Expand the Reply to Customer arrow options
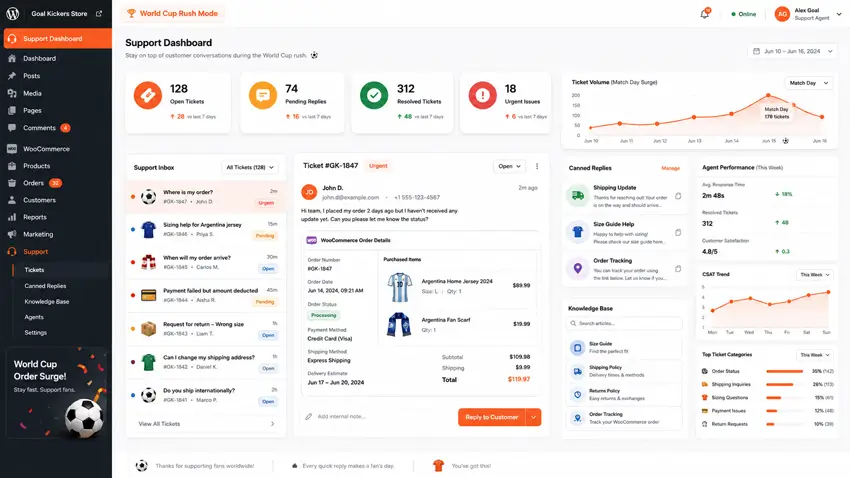 pos(533,417)
